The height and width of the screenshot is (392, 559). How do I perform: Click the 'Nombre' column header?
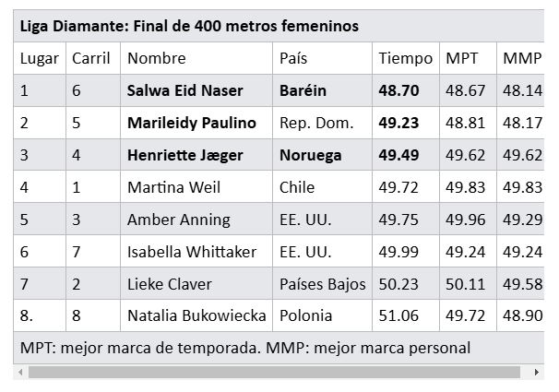[157, 58]
